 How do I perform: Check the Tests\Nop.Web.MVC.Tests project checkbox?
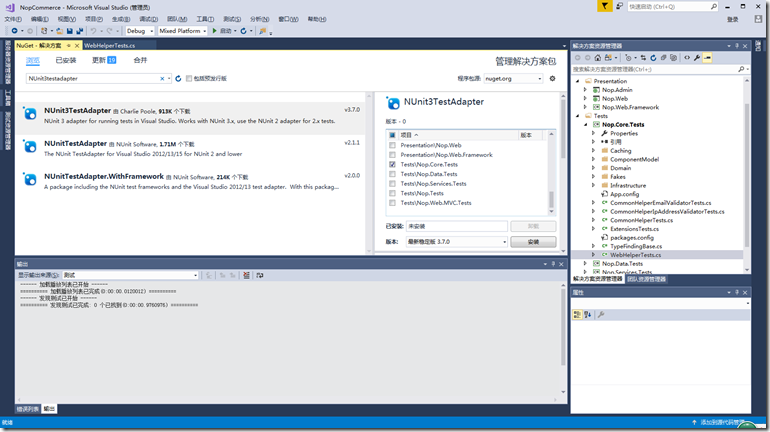392,203
